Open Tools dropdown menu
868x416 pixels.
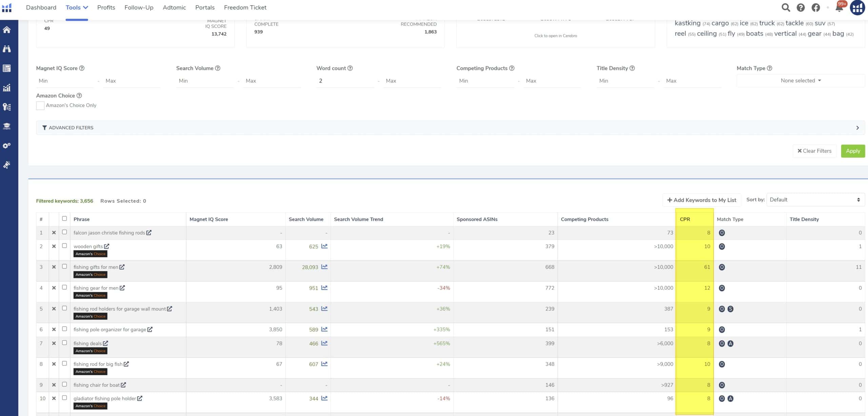(x=77, y=7)
